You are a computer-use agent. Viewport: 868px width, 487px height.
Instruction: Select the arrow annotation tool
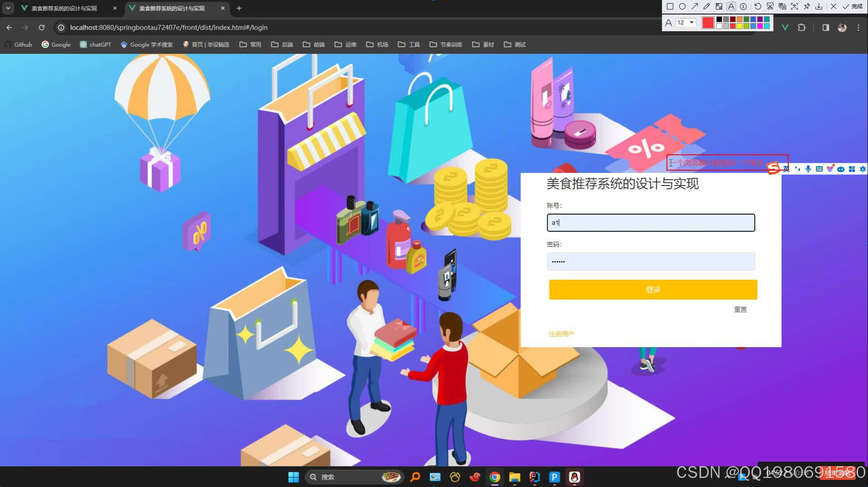(695, 6)
